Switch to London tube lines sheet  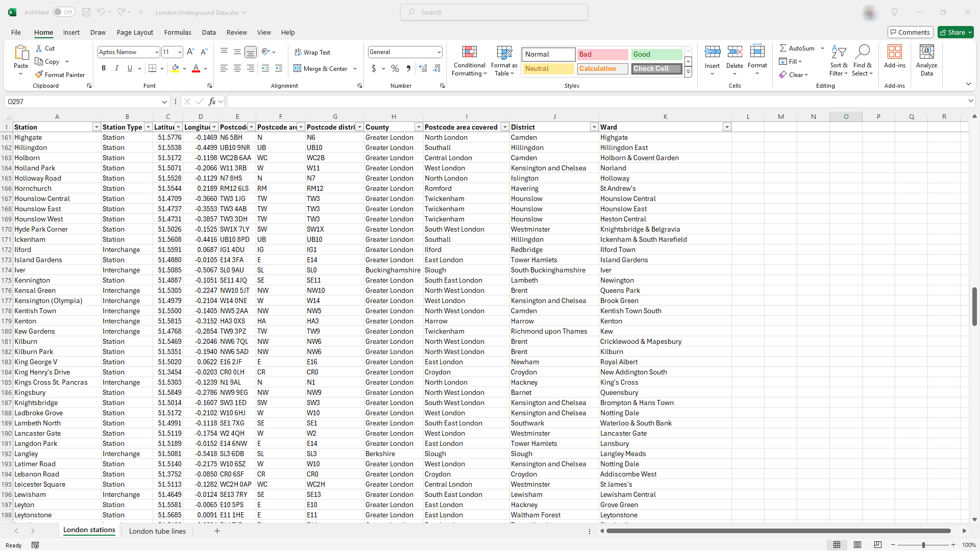click(157, 531)
